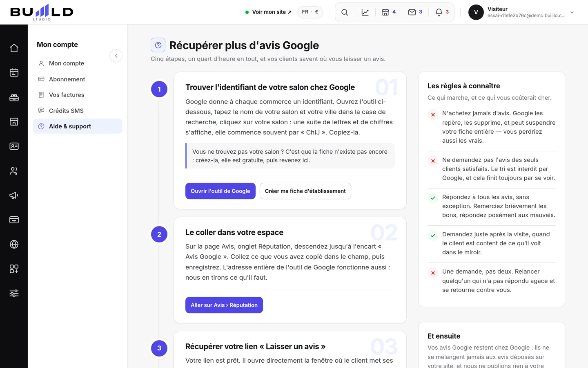Click the help question mark beside page title
Viewport: 588px width, 368px height.
pyautogui.click(x=158, y=45)
